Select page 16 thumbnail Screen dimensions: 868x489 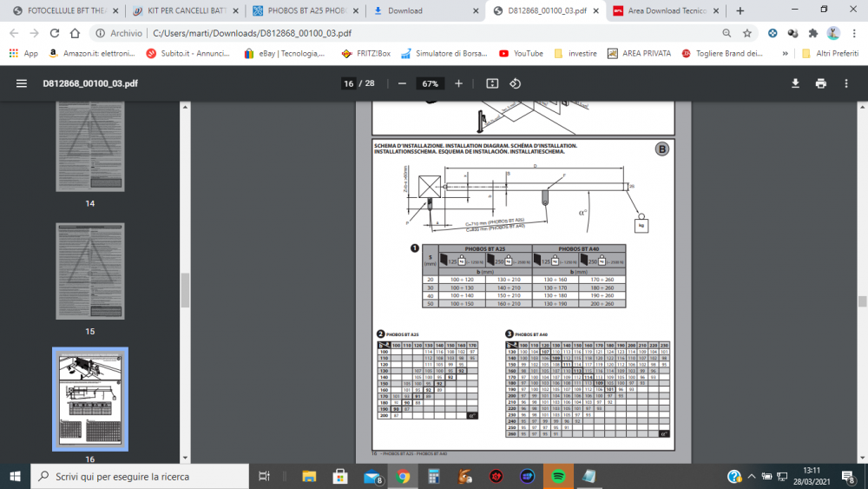click(x=90, y=400)
